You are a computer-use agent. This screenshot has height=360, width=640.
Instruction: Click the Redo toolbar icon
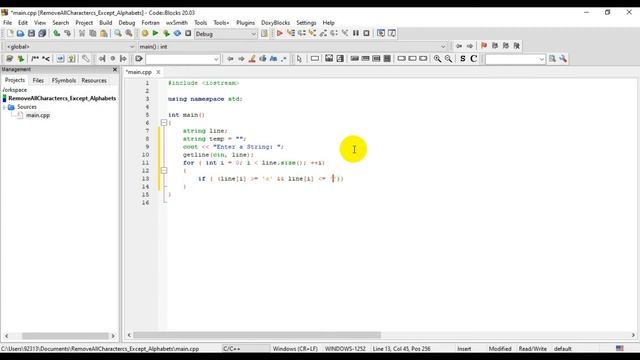coord(67,33)
